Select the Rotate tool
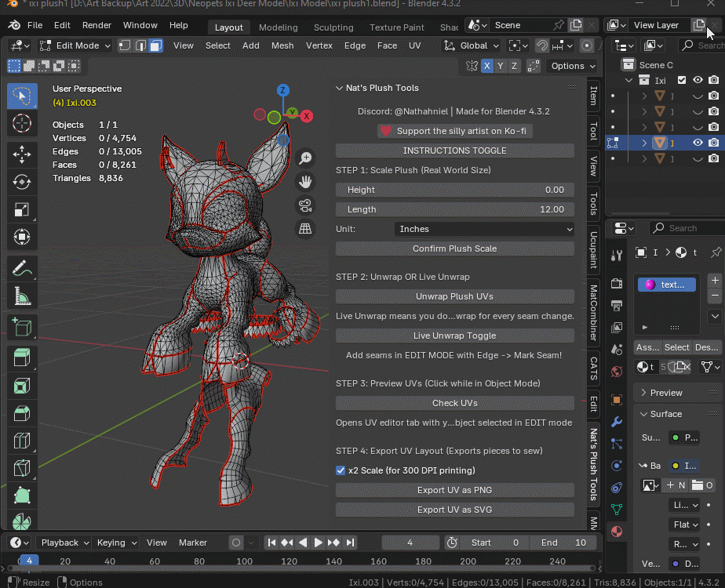Image resolution: width=725 pixels, height=588 pixels. pyautogui.click(x=22, y=182)
